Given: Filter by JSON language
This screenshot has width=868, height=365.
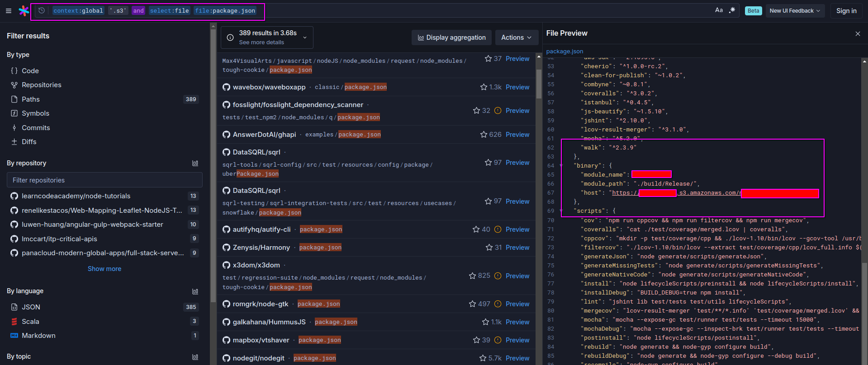Looking at the screenshot, I should point(104,307).
